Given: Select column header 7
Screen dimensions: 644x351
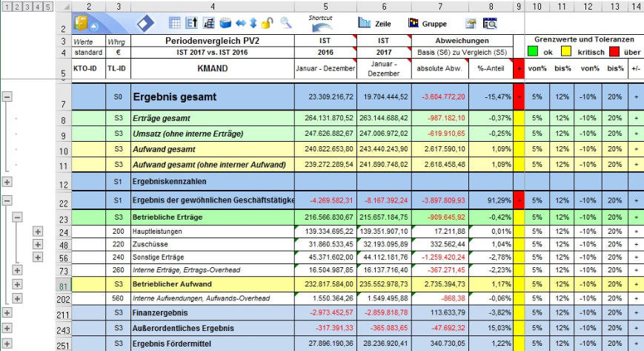Looking at the screenshot, I should tap(440, 7).
